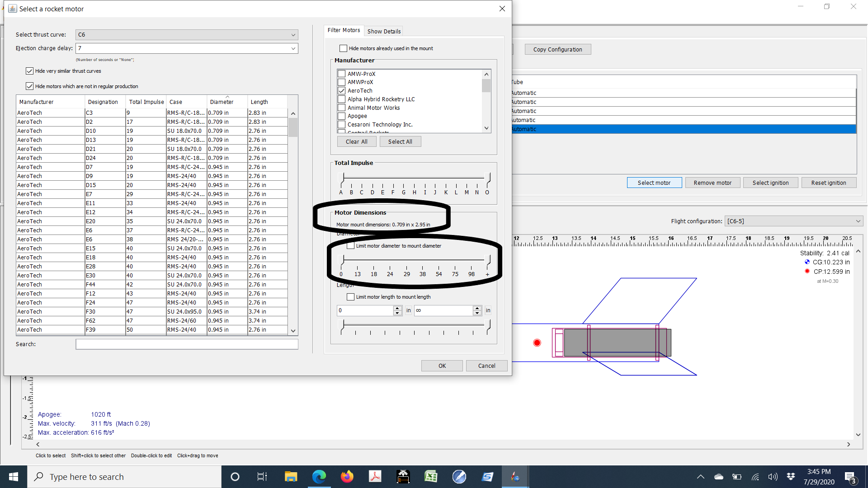Open the Dropbox tray icon
Image resolution: width=868 pixels, height=488 pixels.
pos(791,477)
